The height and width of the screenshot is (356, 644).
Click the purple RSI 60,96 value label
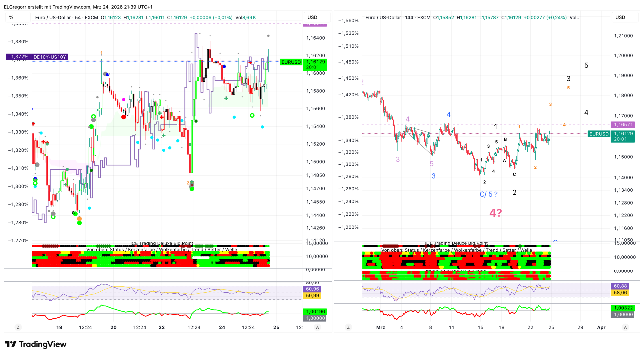point(312,289)
